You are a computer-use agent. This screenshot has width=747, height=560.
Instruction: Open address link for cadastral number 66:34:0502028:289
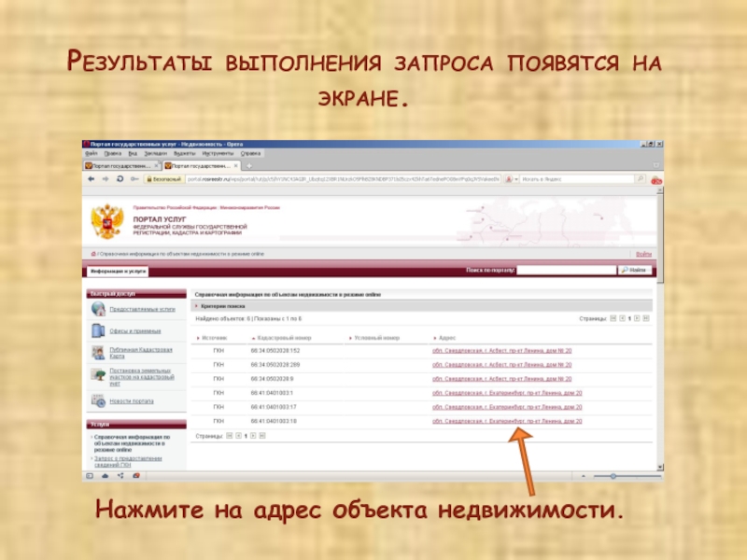click(x=501, y=365)
